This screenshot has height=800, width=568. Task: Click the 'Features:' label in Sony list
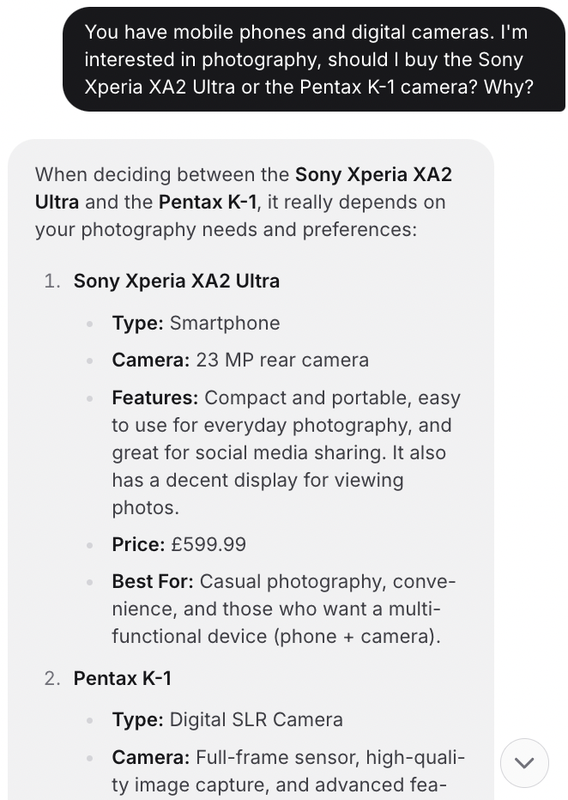point(155,397)
